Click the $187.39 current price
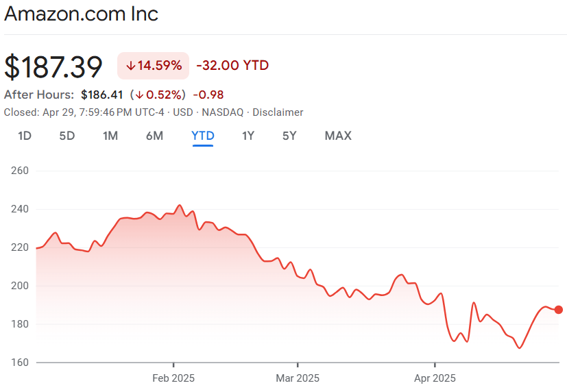This screenshot has height=392, width=567. 53,66
